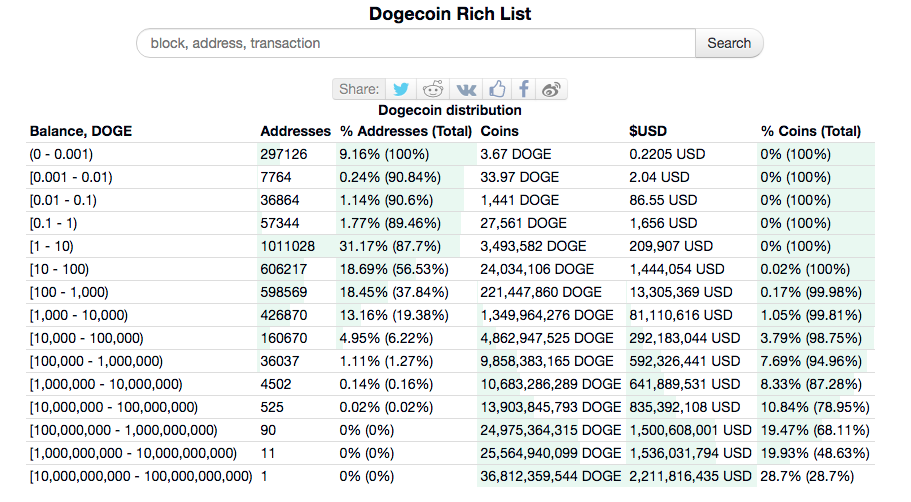Click the thumbs-up like icon
Image resolution: width=911 pixels, height=502 pixels.
[x=497, y=89]
